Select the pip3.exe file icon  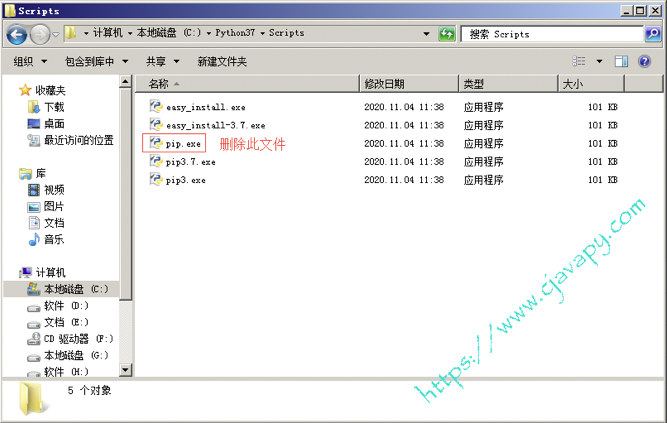156,179
